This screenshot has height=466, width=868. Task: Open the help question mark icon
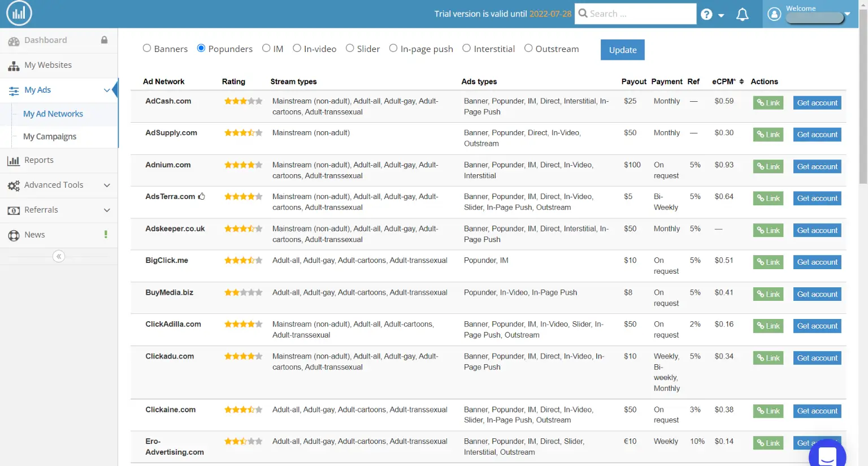coord(706,15)
